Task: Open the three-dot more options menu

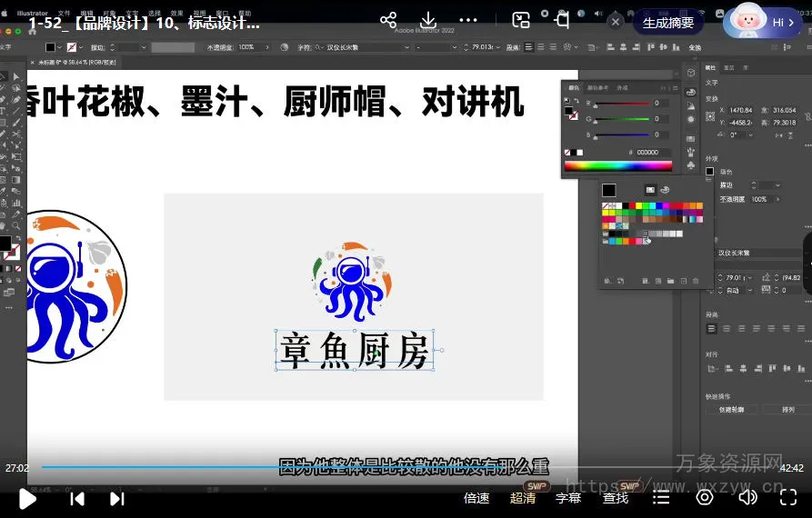Action: pos(468,20)
